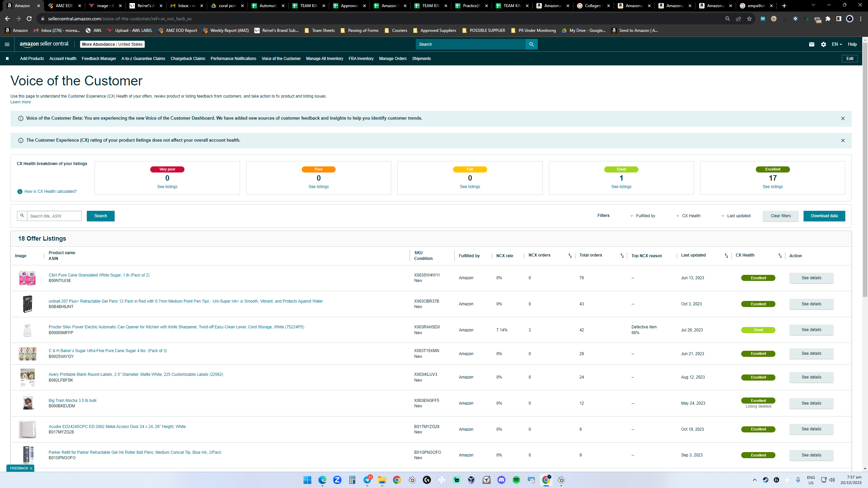
Task: View See listings under Very poor
Action: (x=167, y=187)
